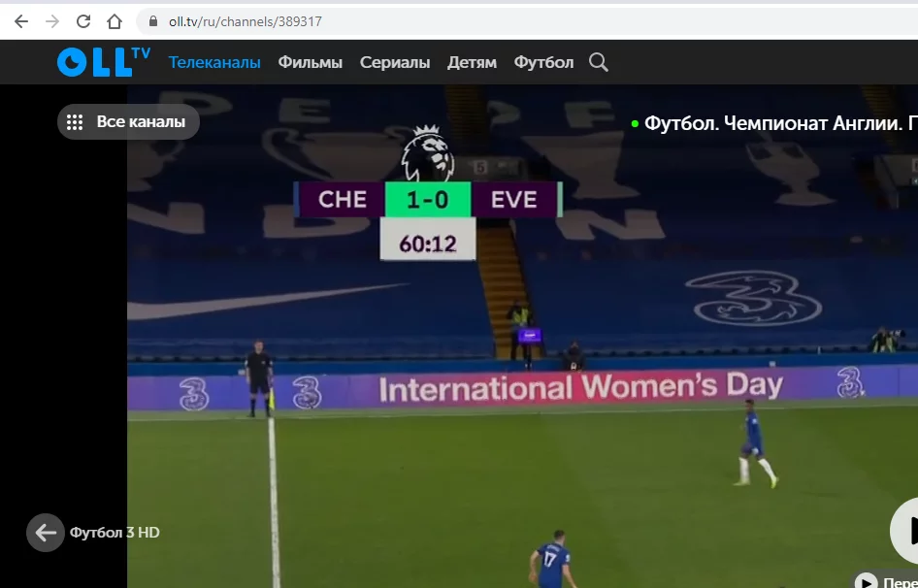918x588 pixels.
Task: Go to the Фильмы section
Action: [x=311, y=62]
